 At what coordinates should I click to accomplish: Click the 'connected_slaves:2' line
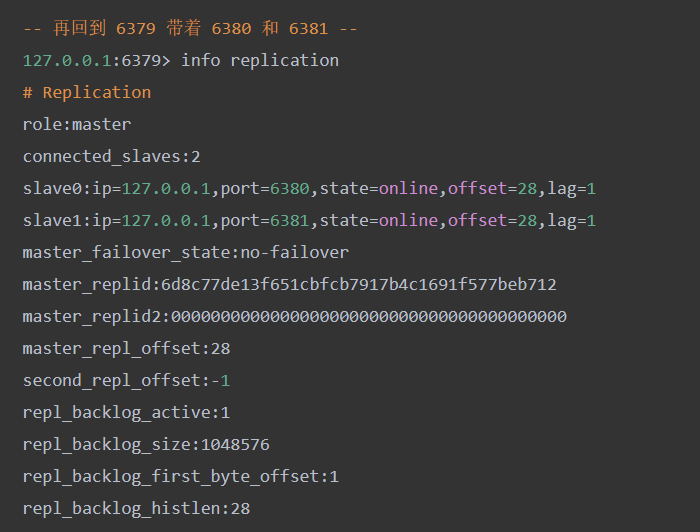click(x=112, y=157)
